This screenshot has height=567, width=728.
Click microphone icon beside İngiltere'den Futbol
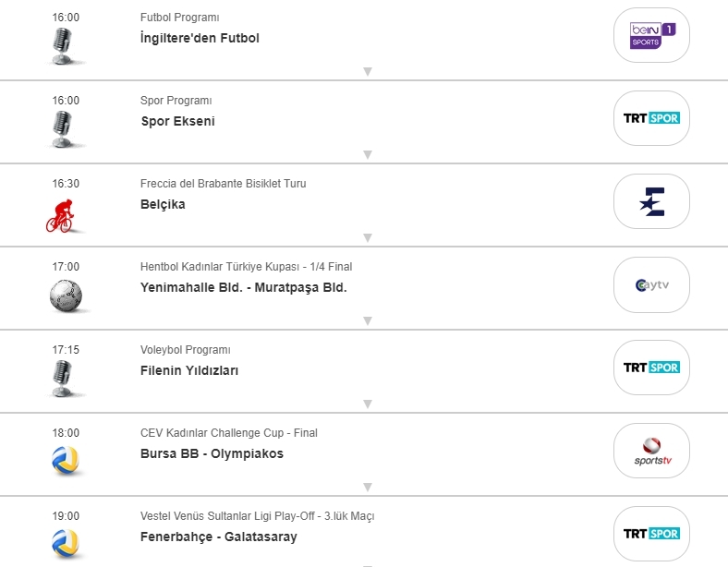point(61,43)
